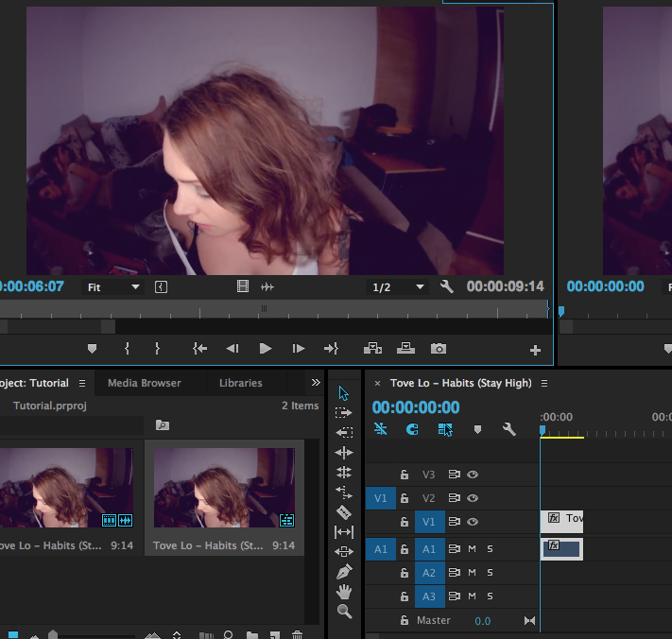Click Find in project folder icon

163,425
